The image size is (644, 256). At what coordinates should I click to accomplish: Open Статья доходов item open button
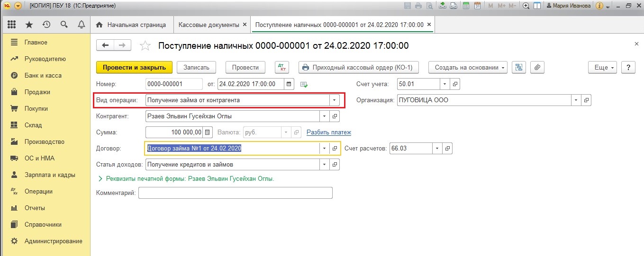pos(335,164)
